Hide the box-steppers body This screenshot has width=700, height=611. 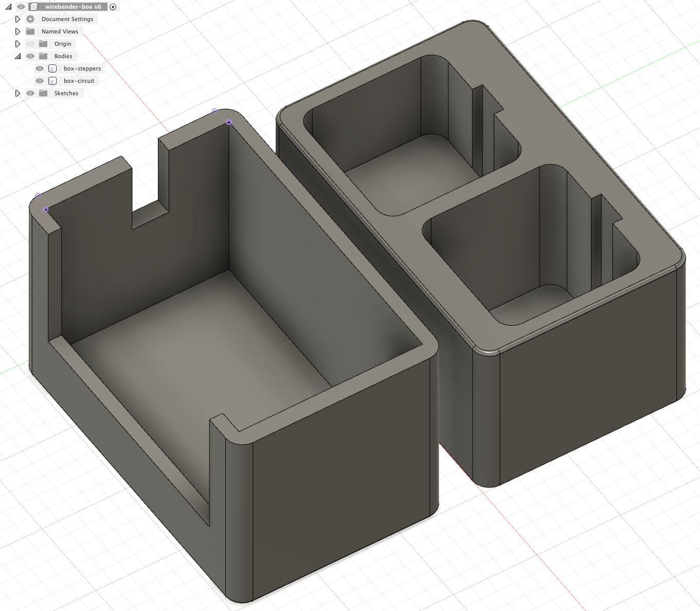(40, 68)
